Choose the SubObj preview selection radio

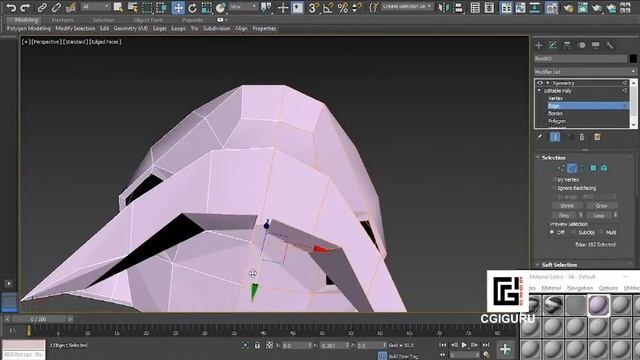tap(574, 232)
